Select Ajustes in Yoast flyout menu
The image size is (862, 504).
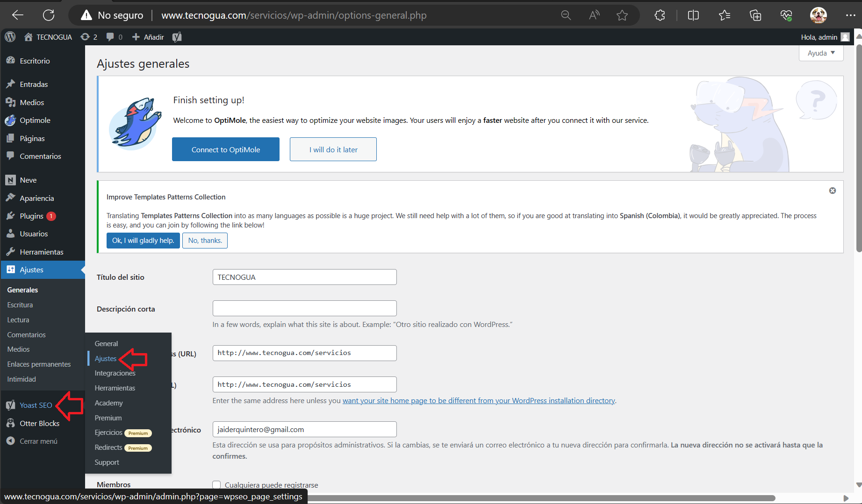[x=105, y=358]
